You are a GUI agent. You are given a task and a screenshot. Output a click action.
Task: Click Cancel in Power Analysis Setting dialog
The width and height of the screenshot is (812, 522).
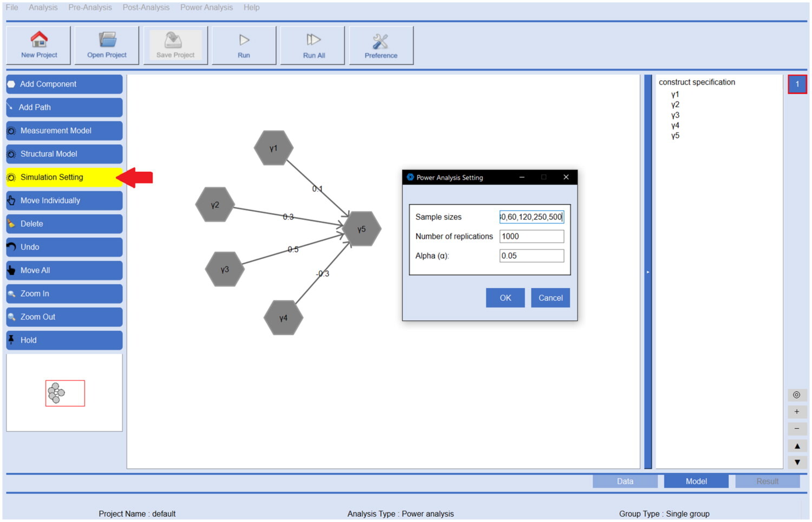click(x=551, y=298)
